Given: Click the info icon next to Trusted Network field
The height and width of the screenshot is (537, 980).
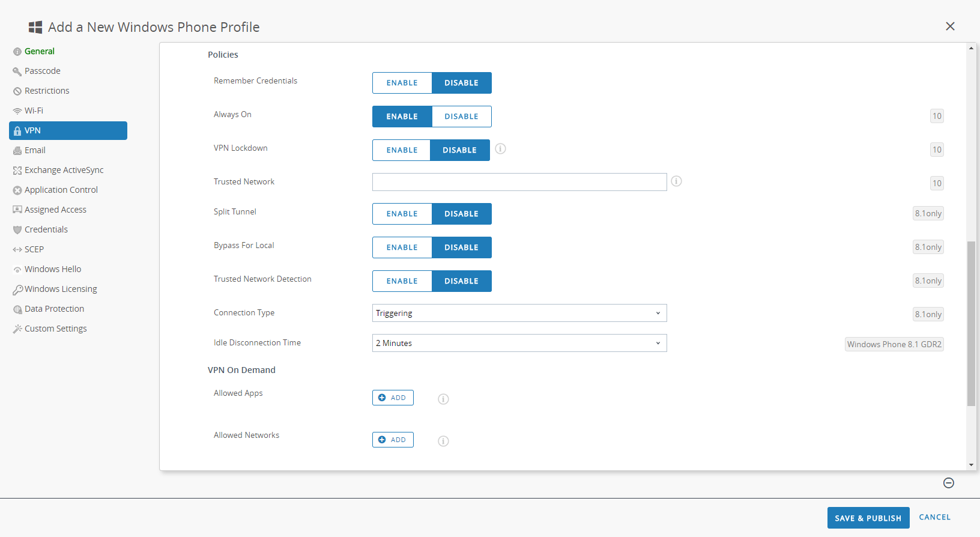Looking at the screenshot, I should pos(676,181).
